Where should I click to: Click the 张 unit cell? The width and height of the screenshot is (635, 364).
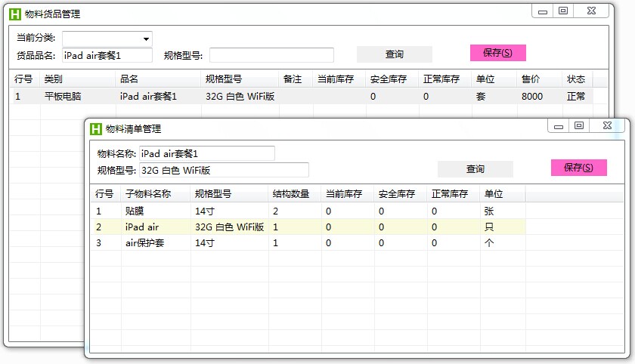pyautogui.click(x=503, y=211)
